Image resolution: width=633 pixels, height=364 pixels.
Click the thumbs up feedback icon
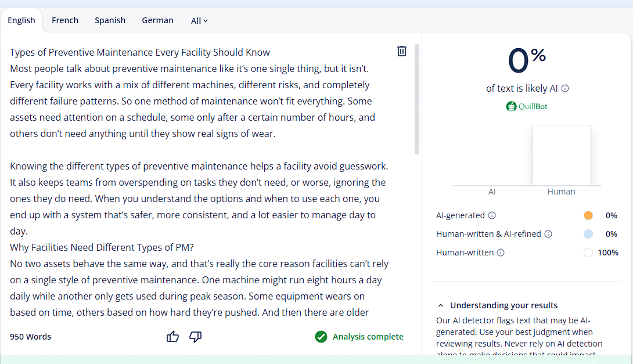(x=172, y=337)
